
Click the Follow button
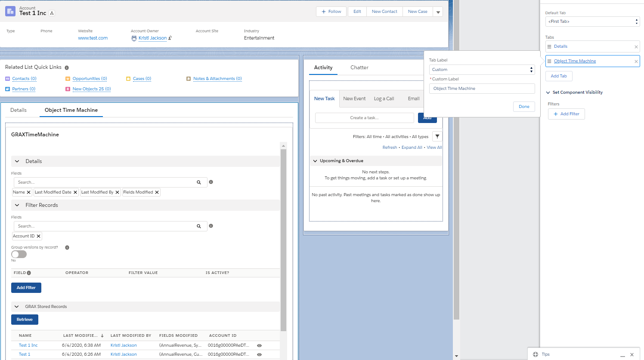331,12
